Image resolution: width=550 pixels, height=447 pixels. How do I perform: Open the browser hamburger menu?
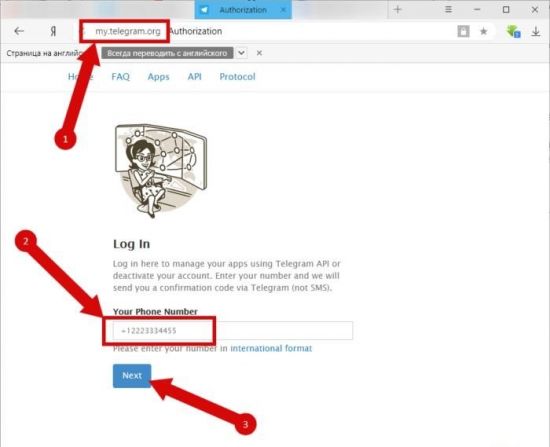tap(448, 9)
